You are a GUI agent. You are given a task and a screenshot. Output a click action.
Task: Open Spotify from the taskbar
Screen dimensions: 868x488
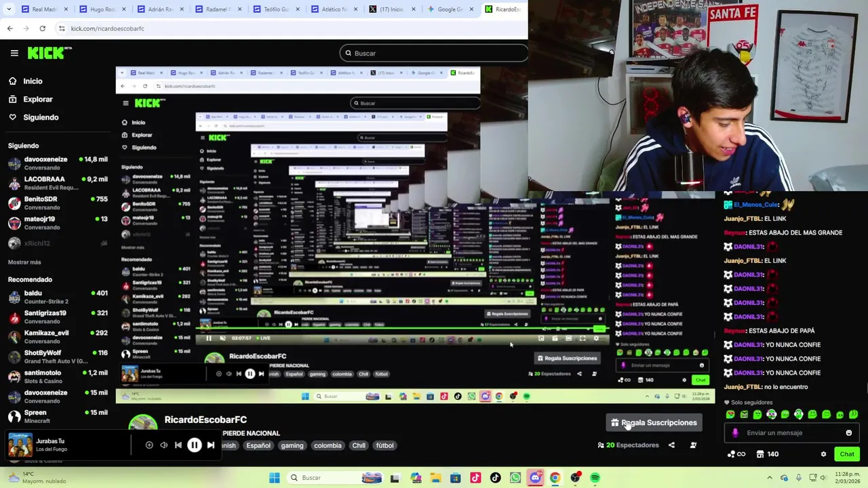tap(595, 478)
